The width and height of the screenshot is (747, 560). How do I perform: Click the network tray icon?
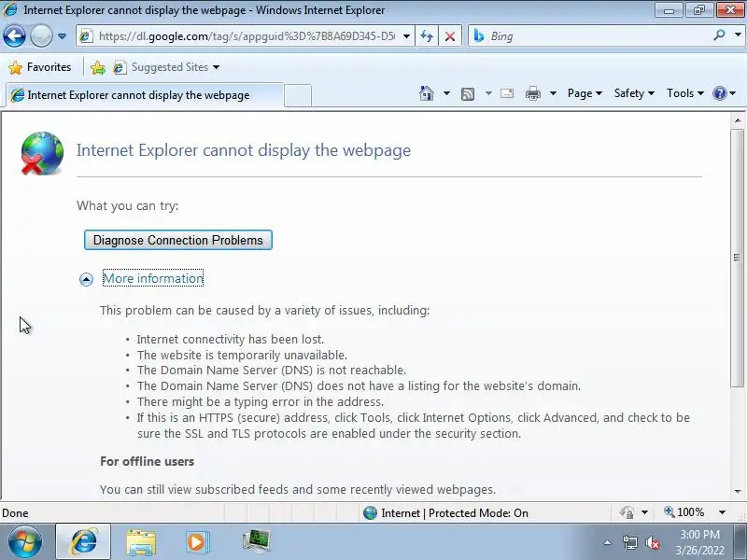coord(629,542)
